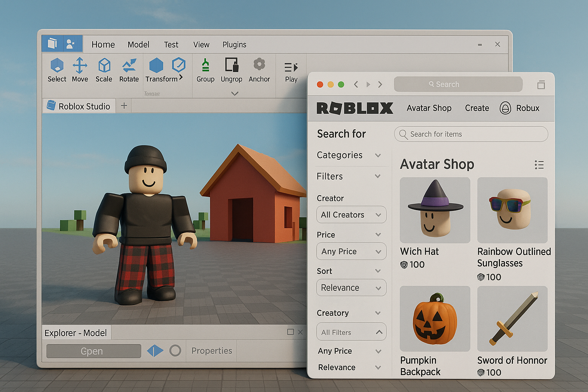Click the Robux currency icon
This screenshot has height=392, width=588.
505,108
